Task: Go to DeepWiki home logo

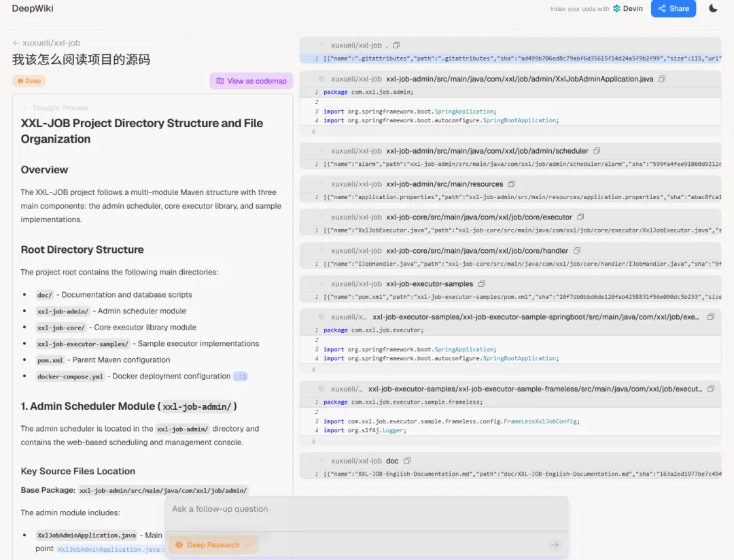Action: pyautogui.click(x=33, y=8)
